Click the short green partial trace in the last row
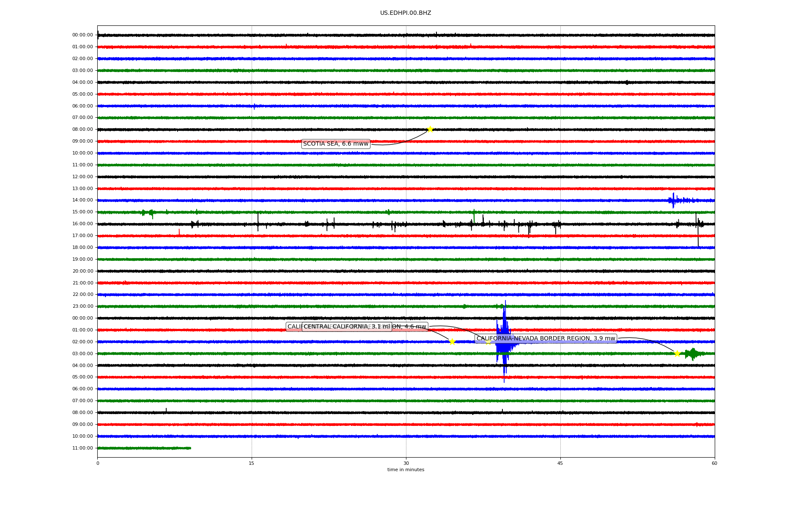 click(x=144, y=448)
